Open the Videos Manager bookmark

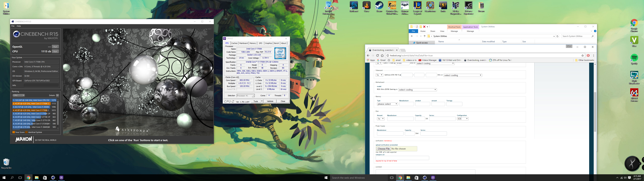(427, 60)
